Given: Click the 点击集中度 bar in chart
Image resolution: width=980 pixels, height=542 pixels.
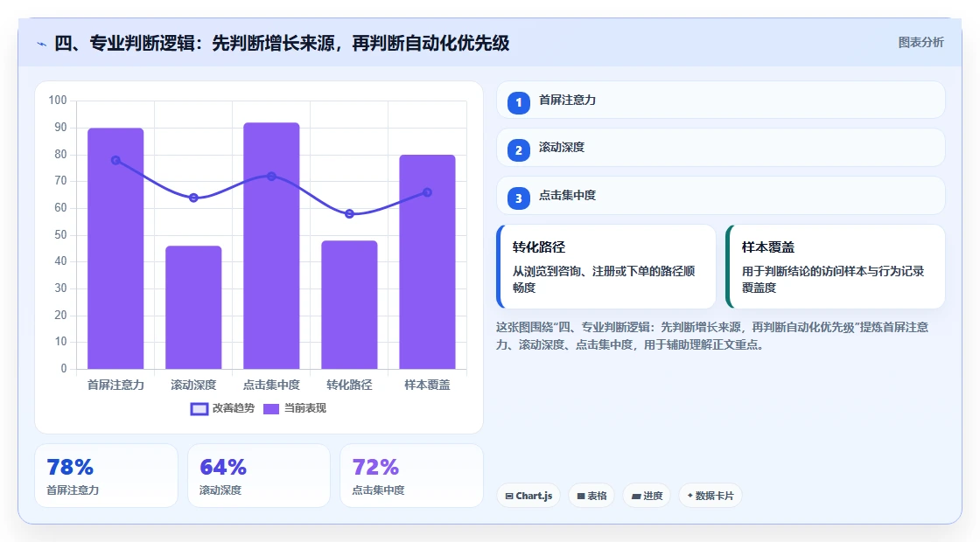Looking at the screenshot, I should 271,246.
